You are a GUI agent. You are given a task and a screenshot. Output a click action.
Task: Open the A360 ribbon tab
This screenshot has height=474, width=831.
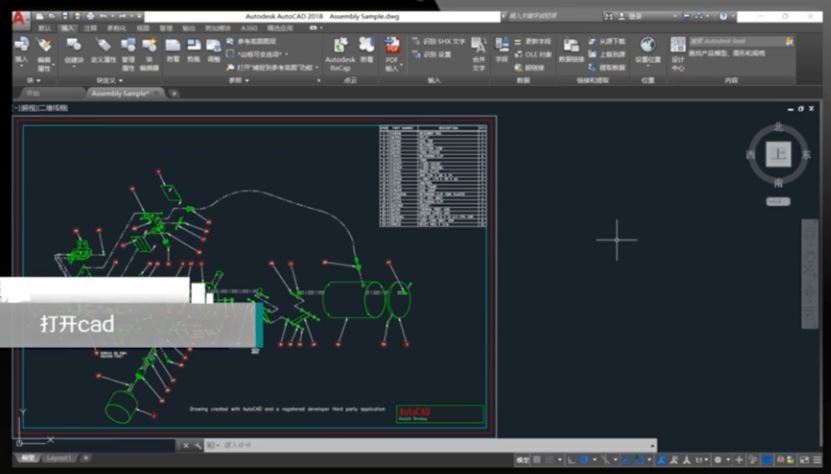[x=249, y=28]
